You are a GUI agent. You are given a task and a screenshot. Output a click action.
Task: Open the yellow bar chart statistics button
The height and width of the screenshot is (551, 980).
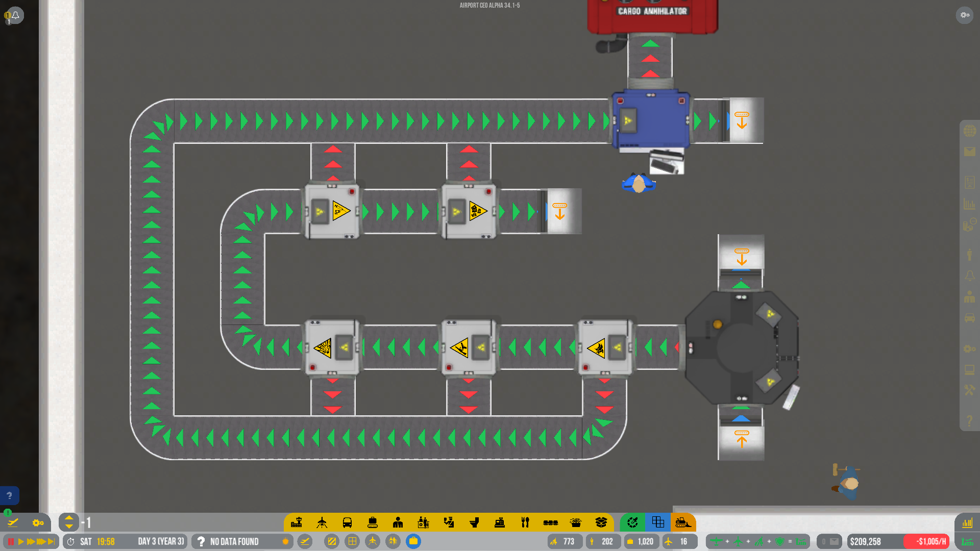pos(967,522)
